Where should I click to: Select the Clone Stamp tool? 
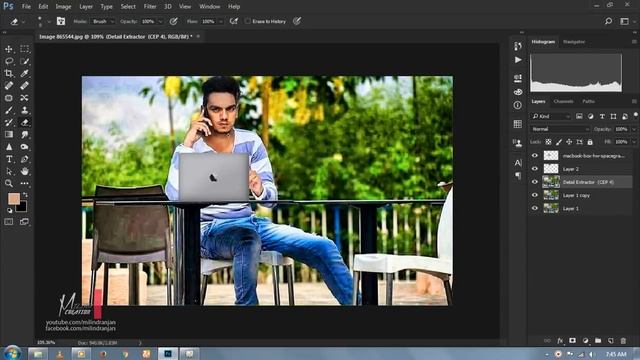coord(24,110)
